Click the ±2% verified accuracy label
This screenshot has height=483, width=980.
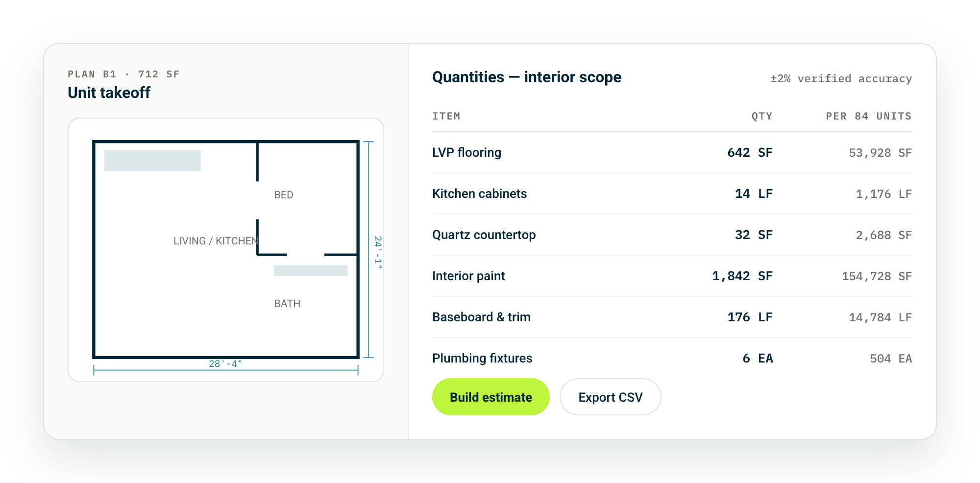coord(841,78)
